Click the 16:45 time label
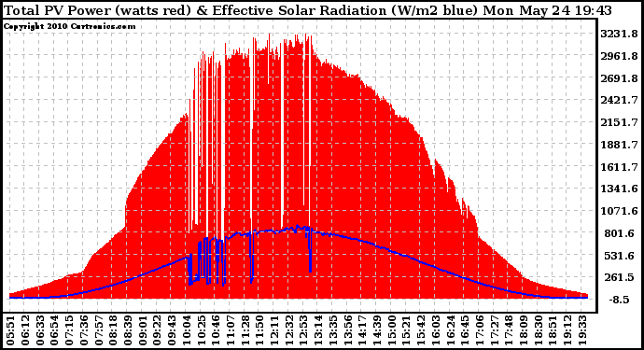Image resolution: width=644 pixels, height=350 pixels. click(465, 330)
